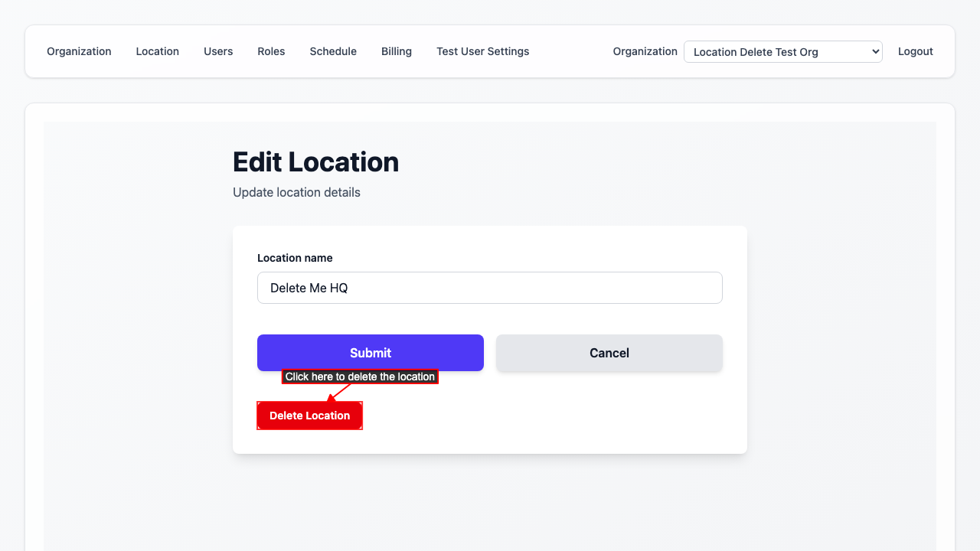Click the Organization nav item
The image size is (980, 551).
coord(79,51)
